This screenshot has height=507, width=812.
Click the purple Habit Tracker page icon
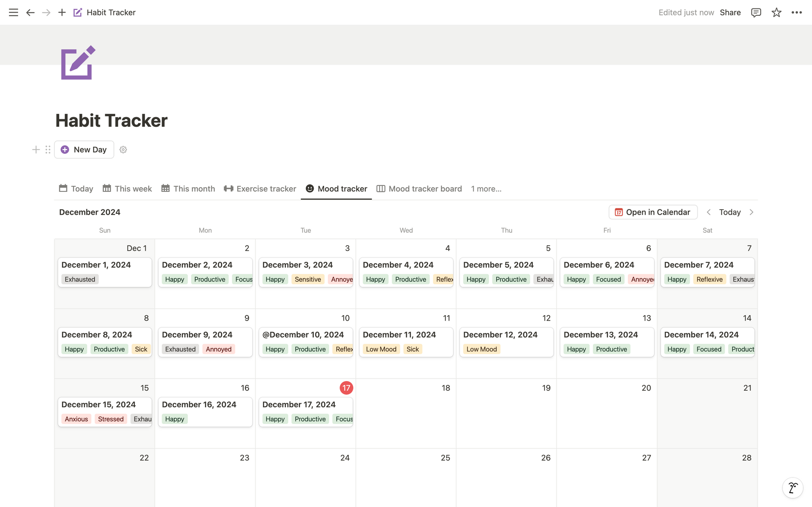pos(78,63)
